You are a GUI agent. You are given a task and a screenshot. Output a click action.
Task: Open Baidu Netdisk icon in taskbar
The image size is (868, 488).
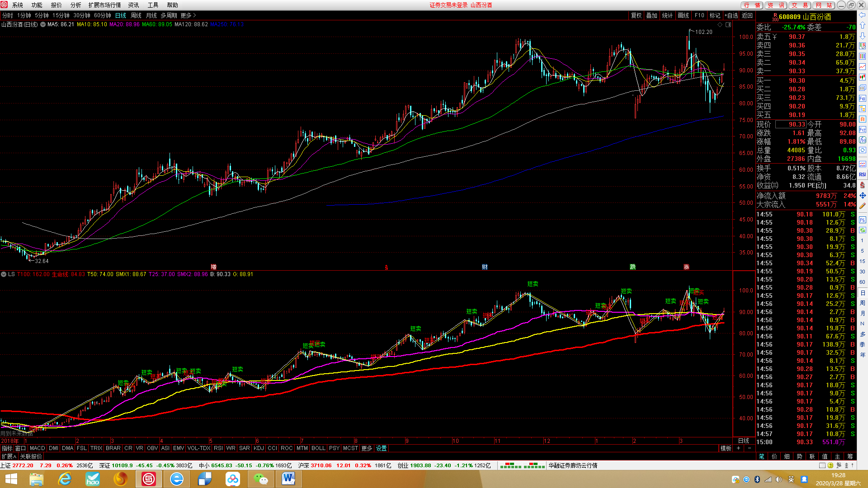coord(233,479)
